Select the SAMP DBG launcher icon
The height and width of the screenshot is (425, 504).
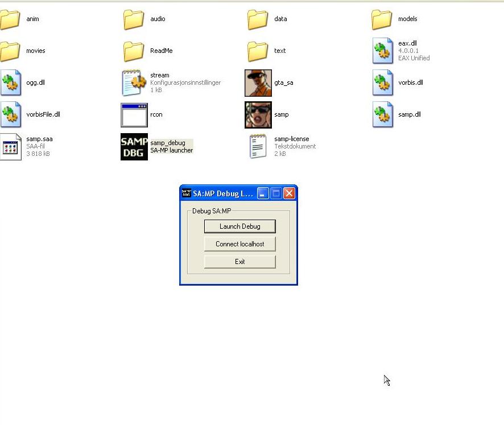click(134, 147)
